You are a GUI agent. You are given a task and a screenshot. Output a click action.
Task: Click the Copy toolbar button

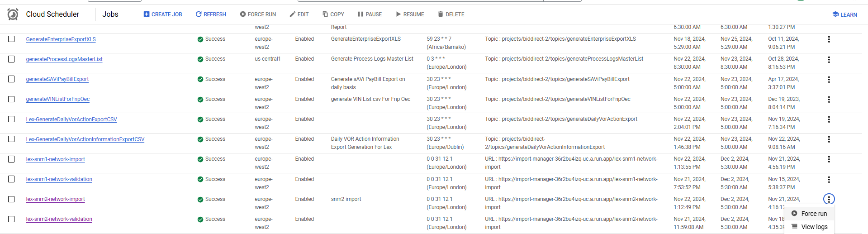click(x=333, y=14)
